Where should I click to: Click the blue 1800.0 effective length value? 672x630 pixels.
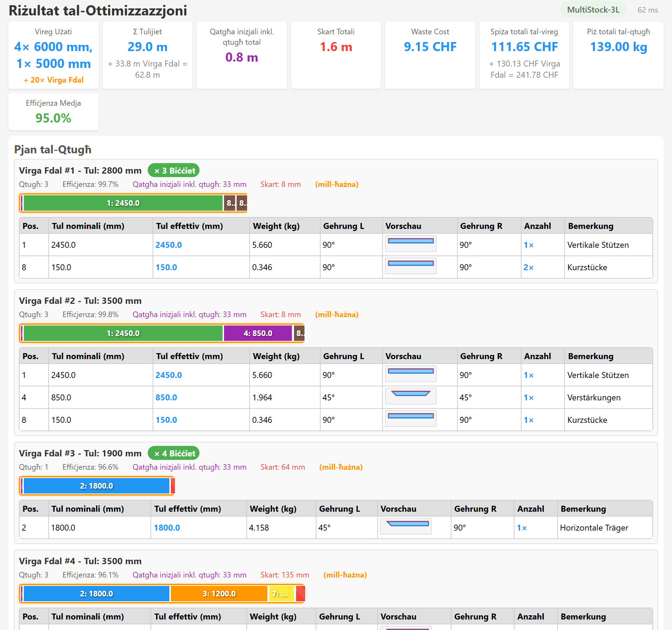(x=167, y=528)
